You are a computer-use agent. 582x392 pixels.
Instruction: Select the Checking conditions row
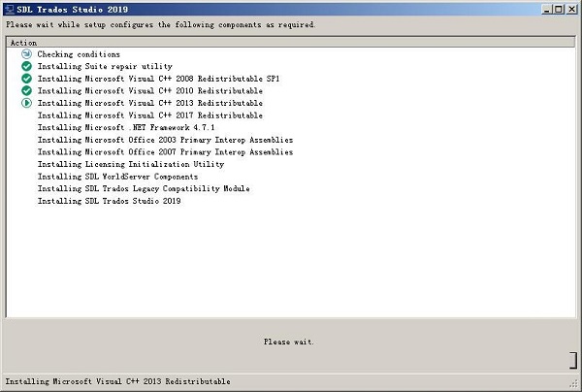pos(79,54)
